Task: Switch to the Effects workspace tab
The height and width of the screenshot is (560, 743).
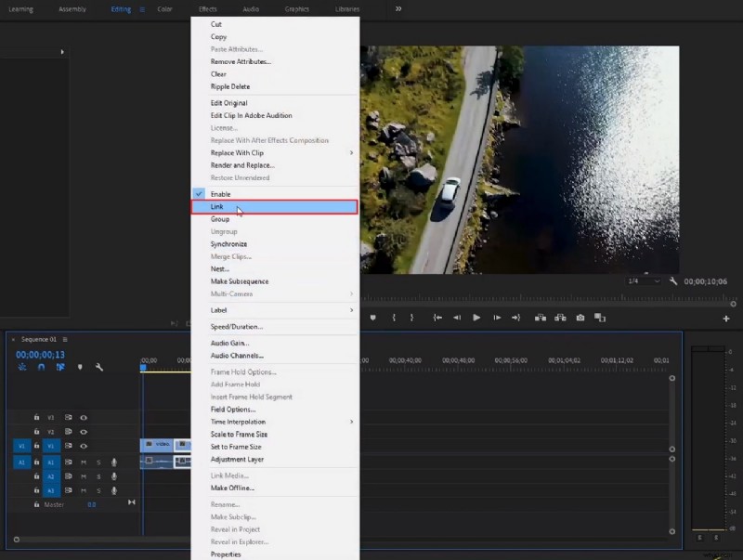Action: (x=208, y=8)
